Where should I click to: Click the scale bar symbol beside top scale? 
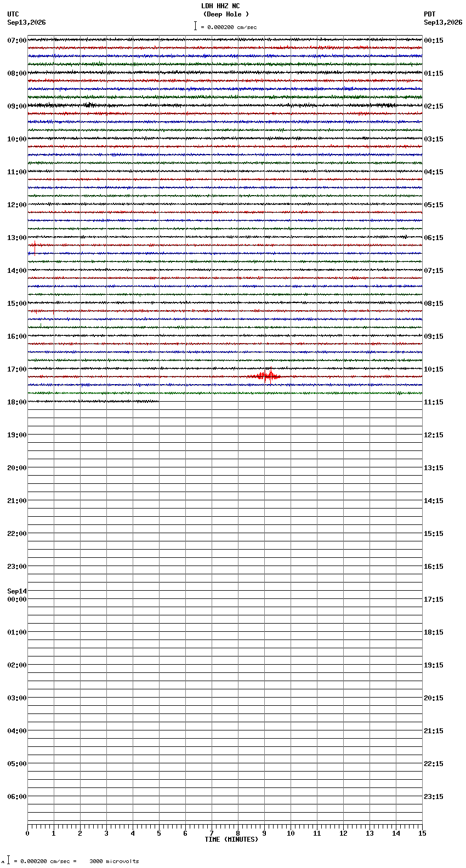click(195, 26)
